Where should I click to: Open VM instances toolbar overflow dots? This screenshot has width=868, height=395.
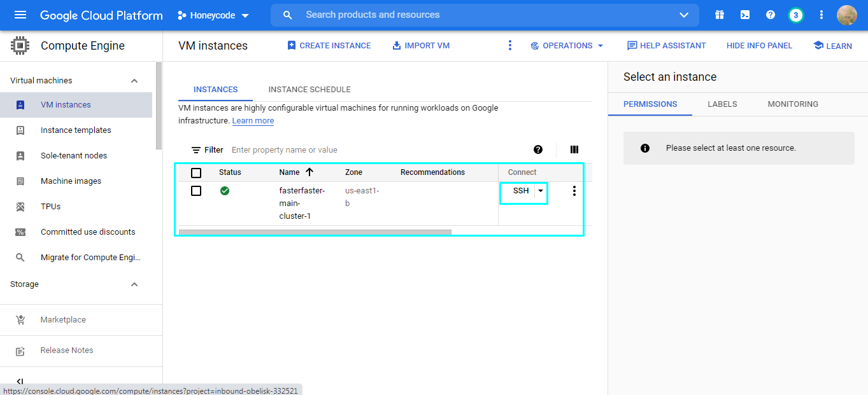(x=509, y=45)
